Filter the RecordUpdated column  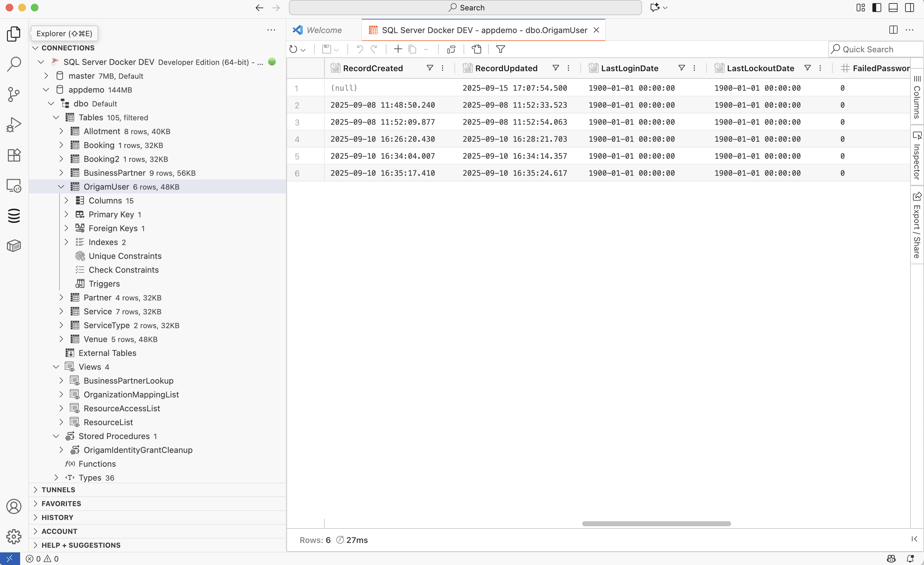(x=556, y=68)
